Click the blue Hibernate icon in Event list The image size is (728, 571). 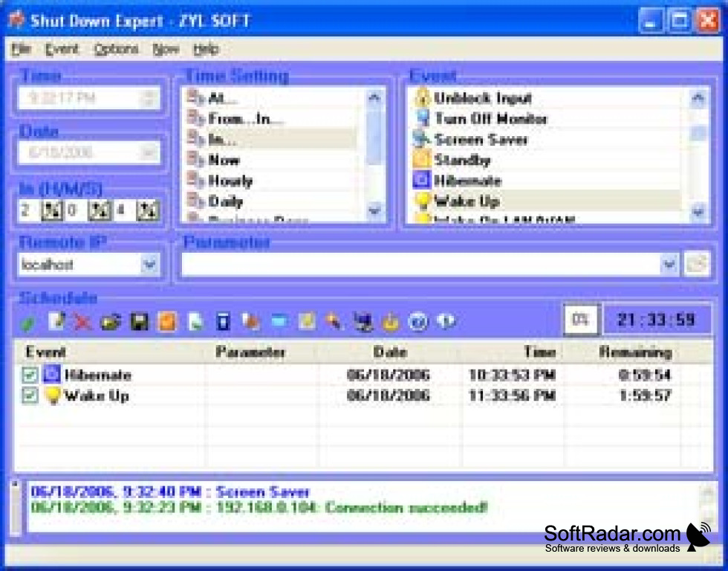point(422,180)
